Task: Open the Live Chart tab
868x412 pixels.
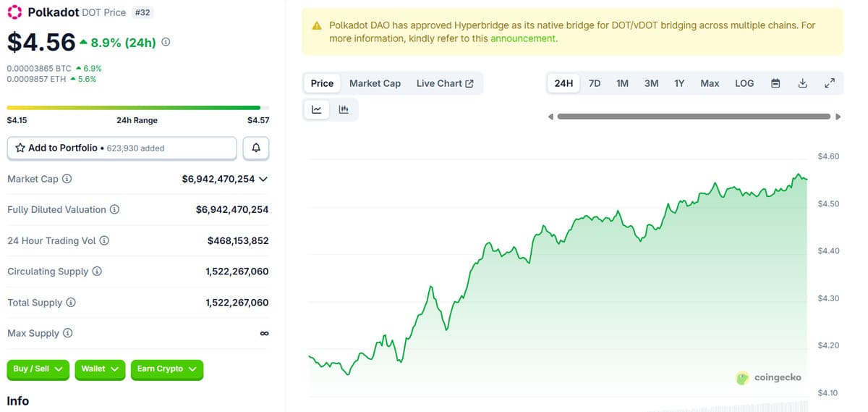Action: pyautogui.click(x=445, y=83)
